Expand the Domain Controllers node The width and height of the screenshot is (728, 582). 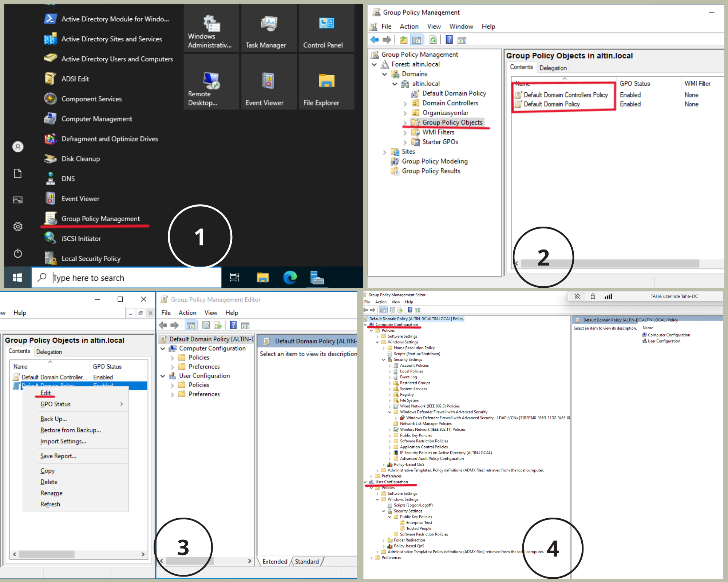click(405, 104)
